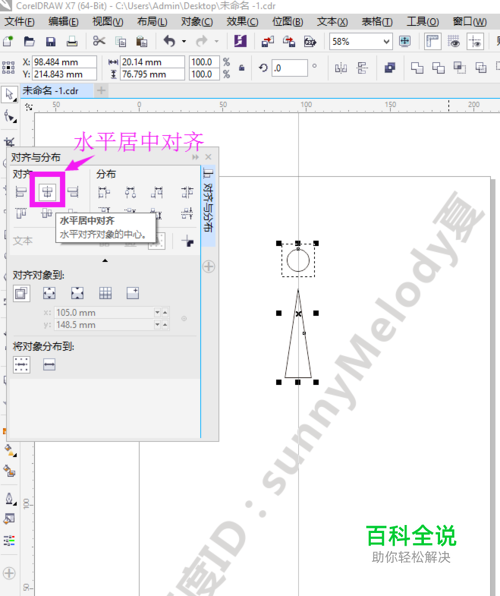The height and width of the screenshot is (596, 500).
Task: Align objects to the page center
Action: [x=77, y=293]
